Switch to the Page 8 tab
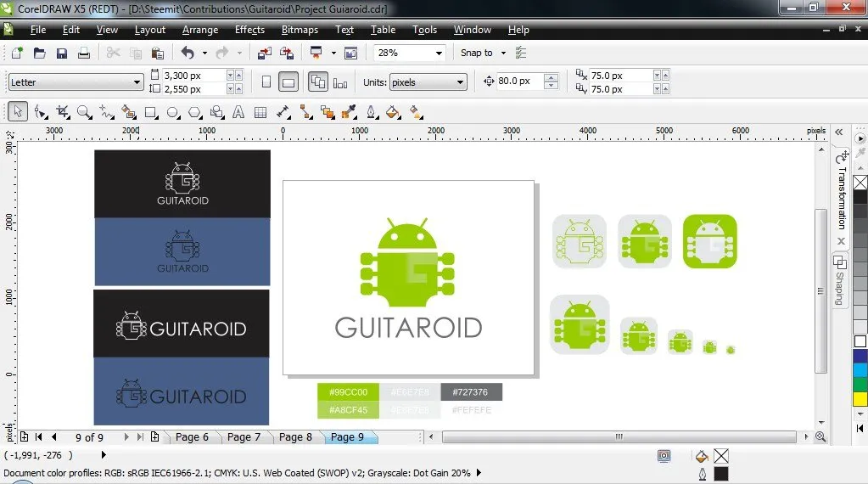Image resolution: width=868 pixels, height=484 pixels. coord(295,437)
